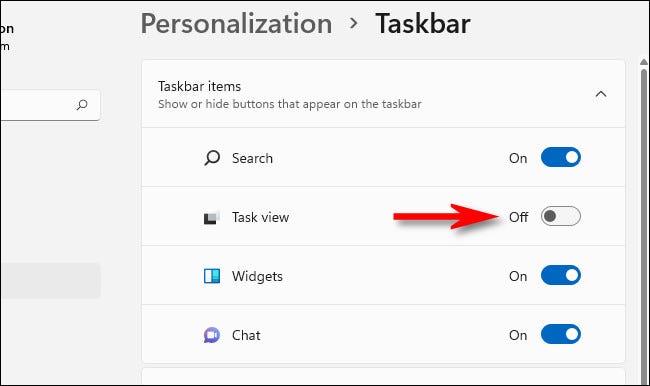Image resolution: width=650 pixels, height=386 pixels.
Task: Switch off the Chat toggle
Action: point(560,334)
